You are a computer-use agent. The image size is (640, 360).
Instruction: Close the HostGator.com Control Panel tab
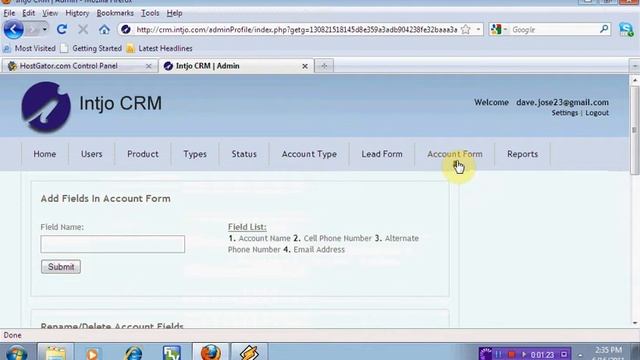tap(149, 66)
